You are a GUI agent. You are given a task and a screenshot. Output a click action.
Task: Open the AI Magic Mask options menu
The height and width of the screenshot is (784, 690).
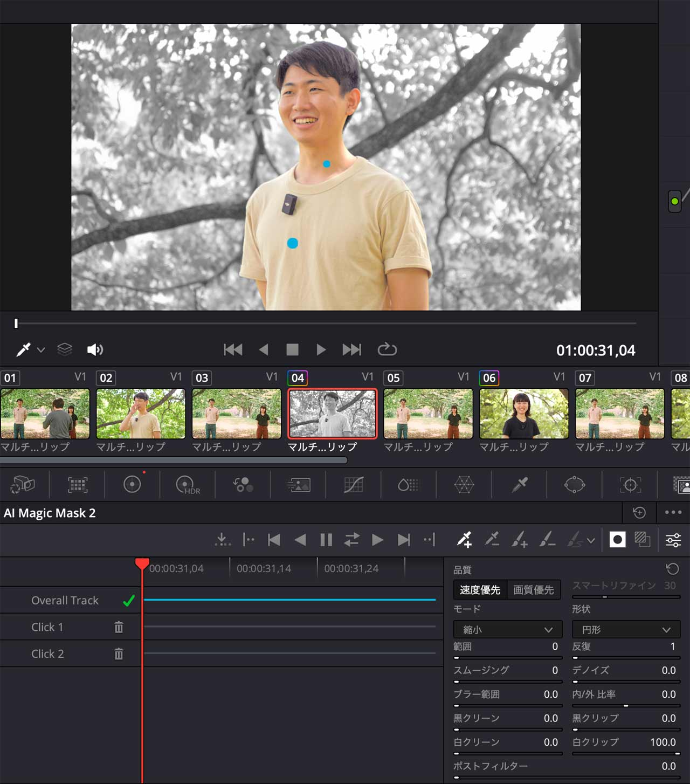point(672,513)
